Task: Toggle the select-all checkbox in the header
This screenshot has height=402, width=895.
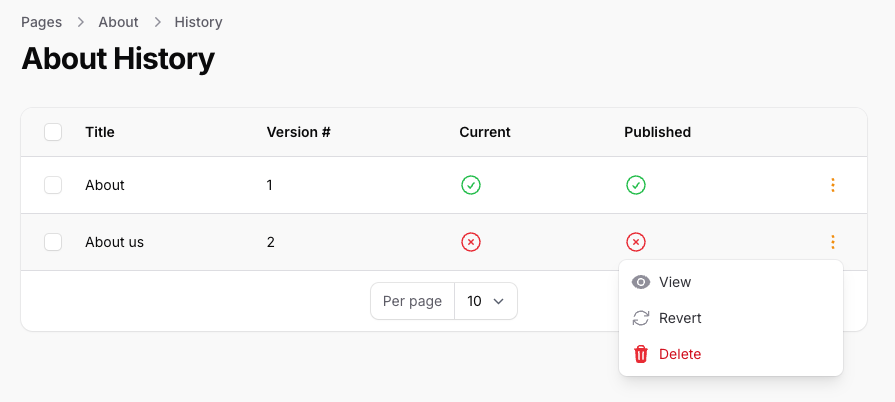Action: [53, 132]
